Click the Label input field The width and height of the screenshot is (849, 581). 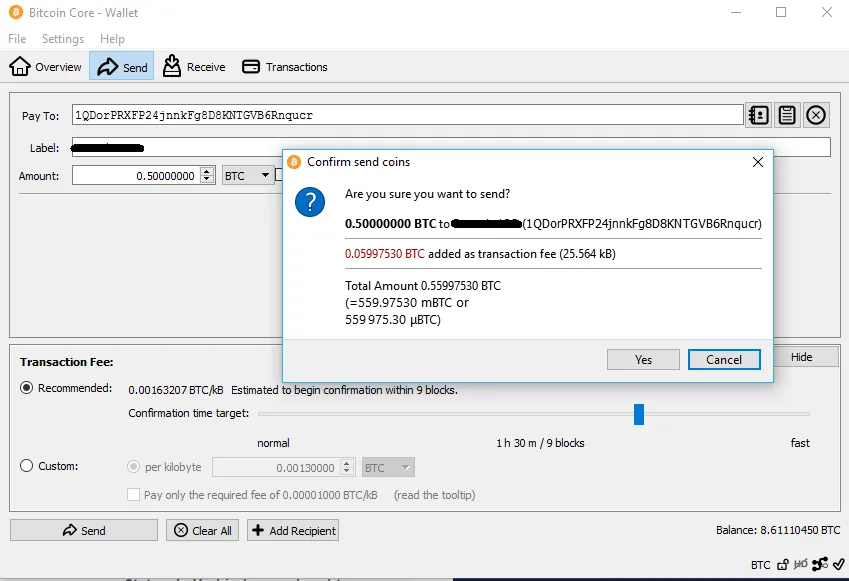tap(451, 147)
